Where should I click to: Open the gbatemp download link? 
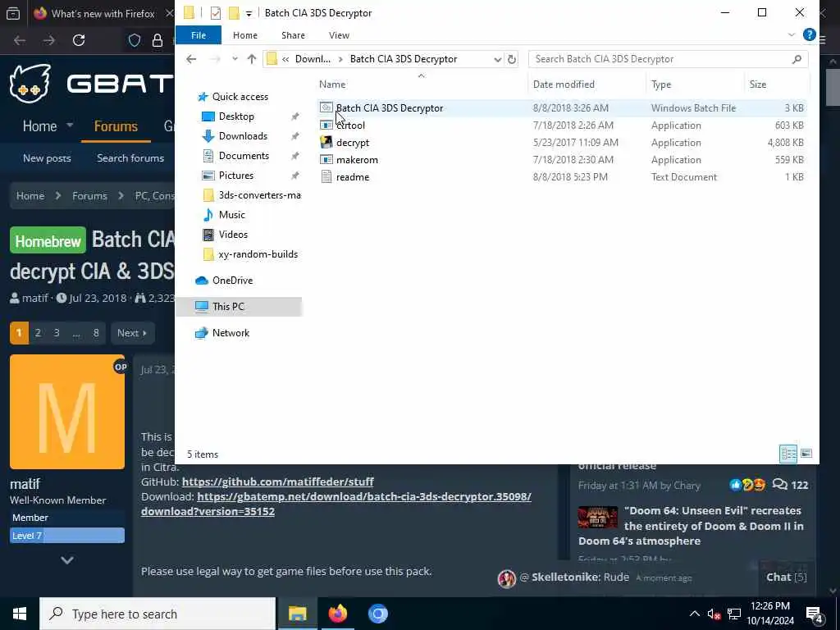[336, 504]
